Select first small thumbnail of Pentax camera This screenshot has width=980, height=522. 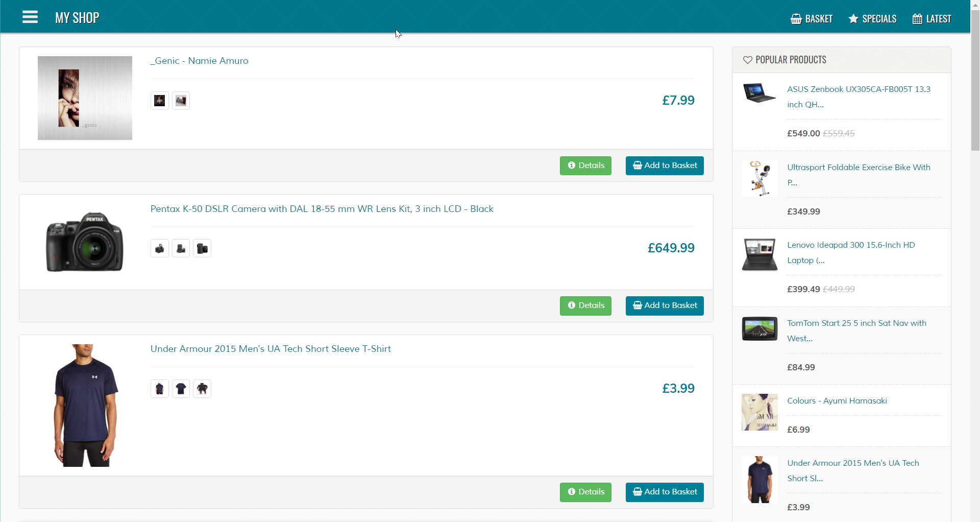[x=160, y=248]
